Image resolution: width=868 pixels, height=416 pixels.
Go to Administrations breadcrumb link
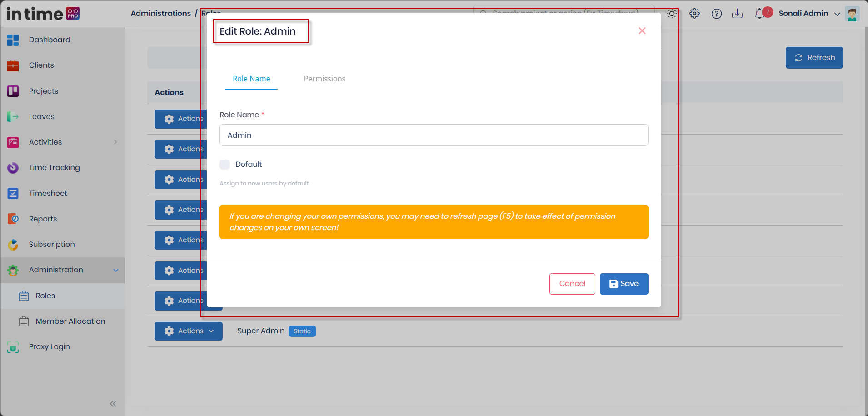[x=161, y=14]
